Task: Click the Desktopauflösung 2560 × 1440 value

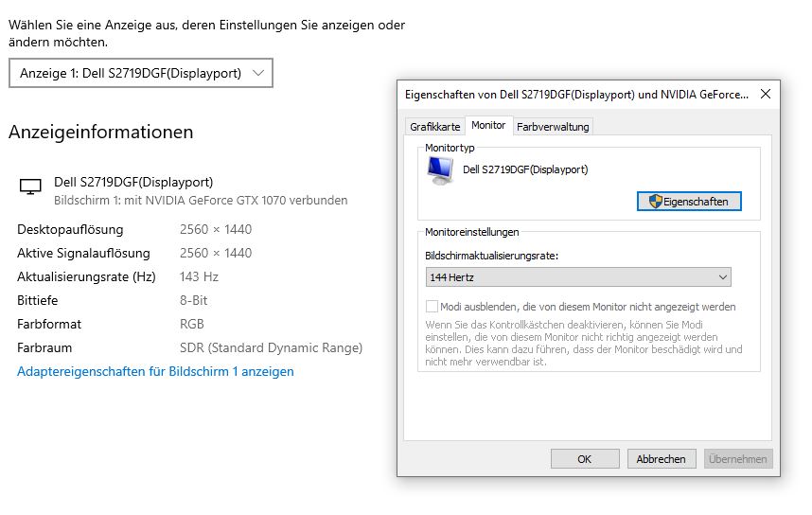Action: [216, 229]
